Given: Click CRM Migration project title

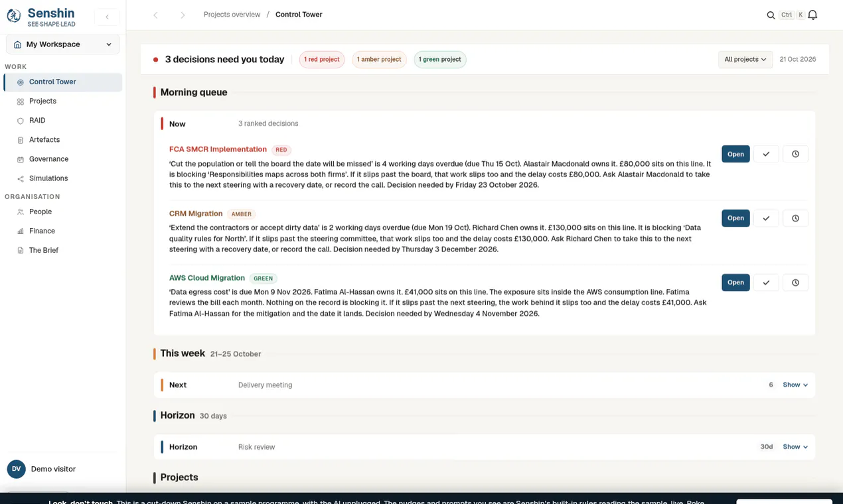Looking at the screenshot, I should [x=196, y=214].
